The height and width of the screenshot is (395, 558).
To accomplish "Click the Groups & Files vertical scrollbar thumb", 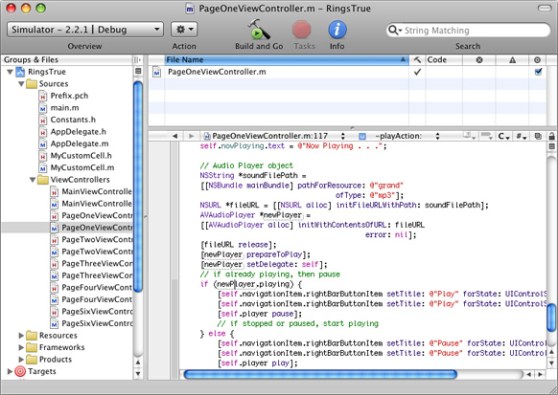I will [x=138, y=186].
